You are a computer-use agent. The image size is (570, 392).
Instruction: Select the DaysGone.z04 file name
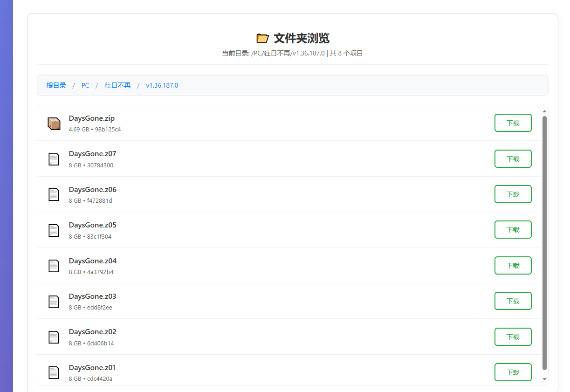93,261
